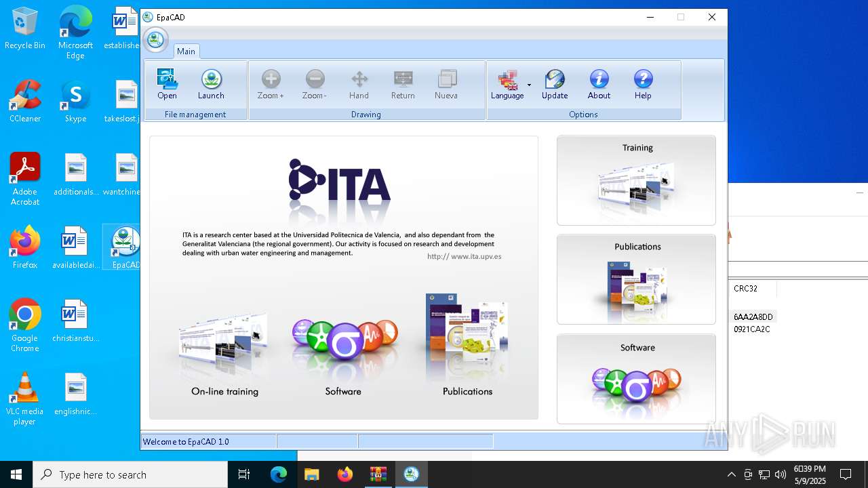Screen dimensions: 868x488
Task: Check for updates with Update icon
Action: [555, 84]
